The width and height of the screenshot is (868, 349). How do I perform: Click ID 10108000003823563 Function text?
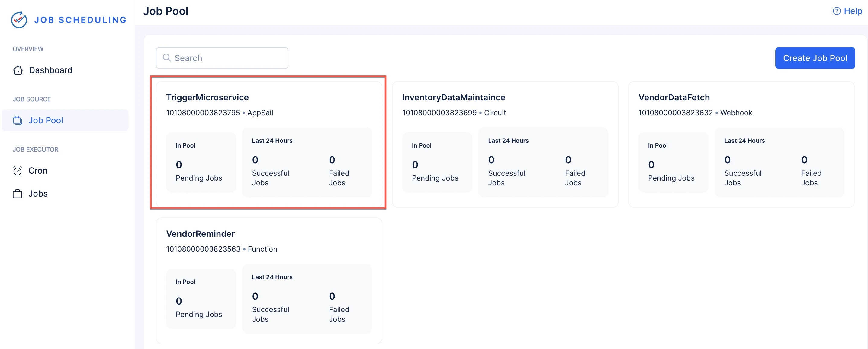point(221,249)
